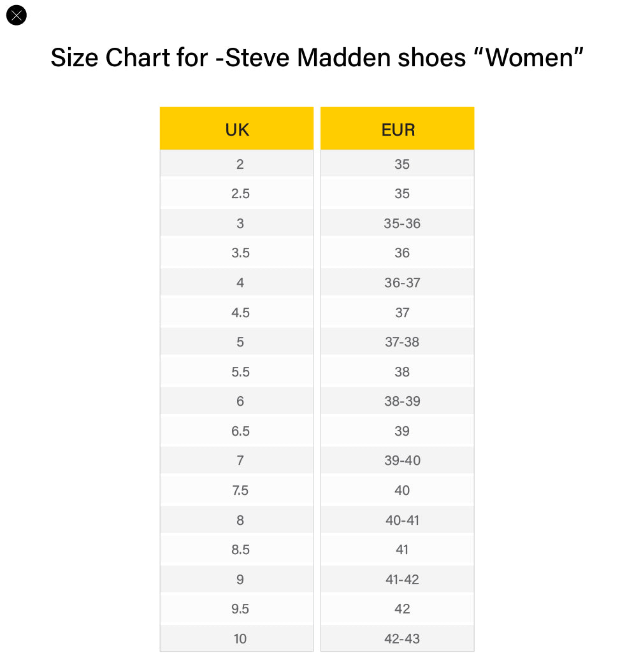Select UK size 7.5 cell

coord(240,490)
